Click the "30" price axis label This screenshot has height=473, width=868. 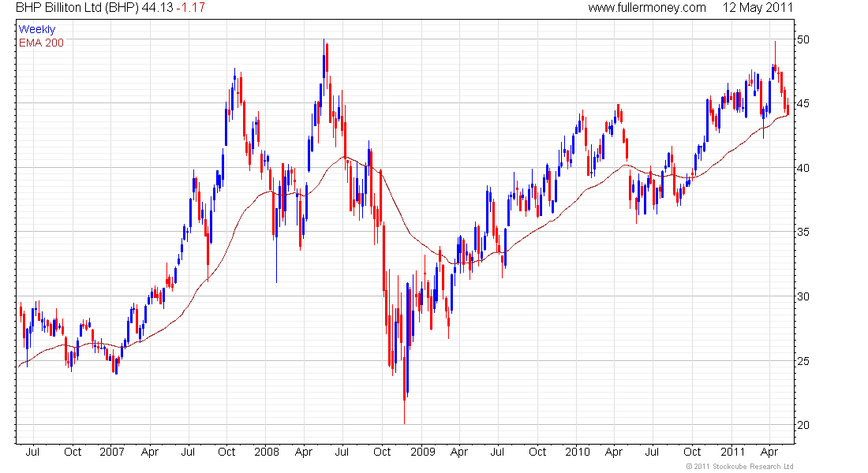click(x=803, y=296)
